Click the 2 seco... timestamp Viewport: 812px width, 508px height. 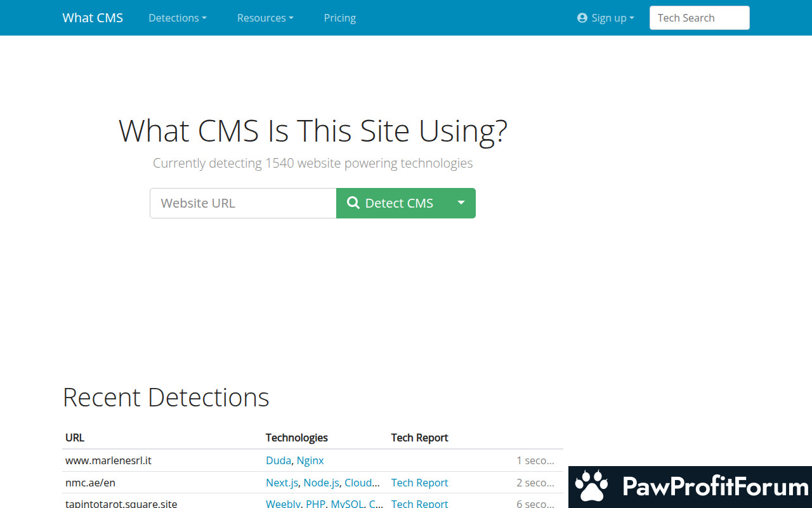pos(535,483)
